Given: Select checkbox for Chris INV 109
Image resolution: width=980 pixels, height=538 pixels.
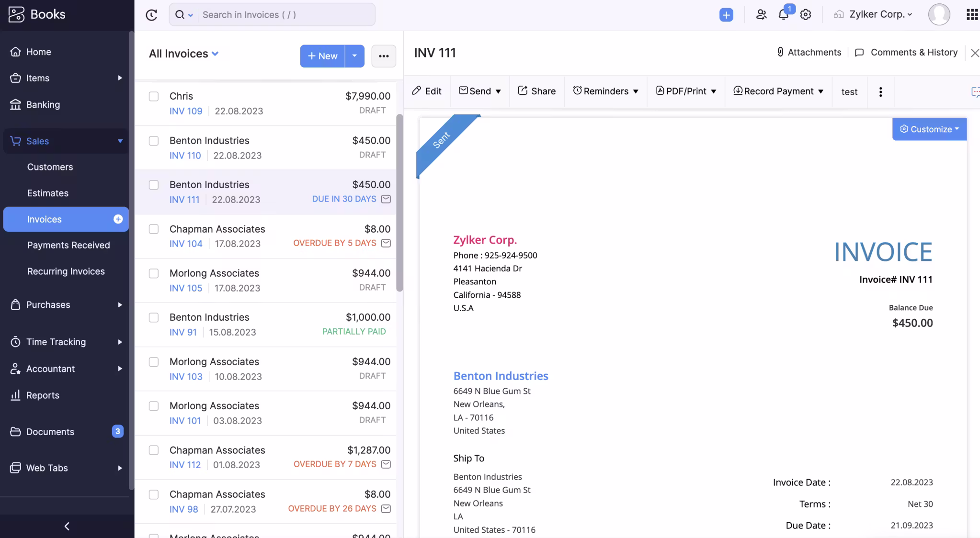Looking at the screenshot, I should [x=153, y=96].
